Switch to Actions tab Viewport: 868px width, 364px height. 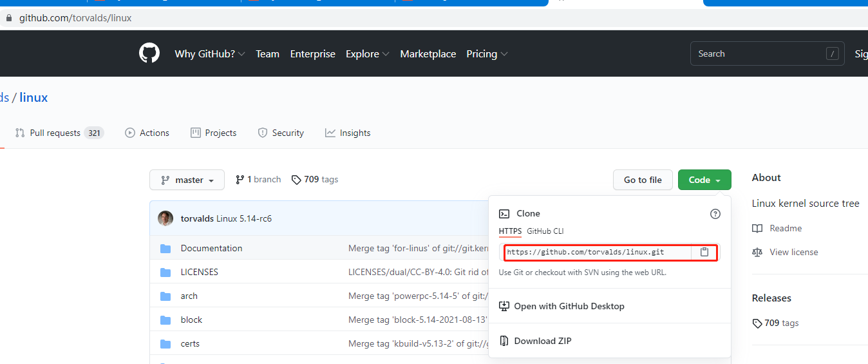[x=147, y=133]
